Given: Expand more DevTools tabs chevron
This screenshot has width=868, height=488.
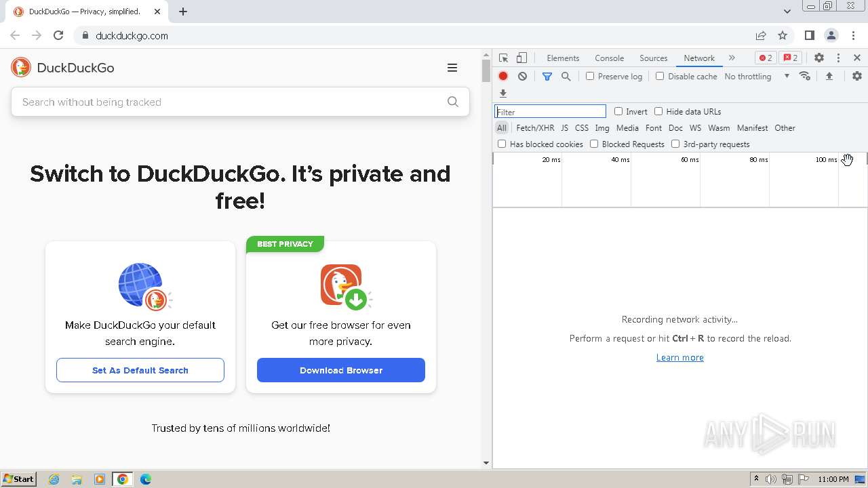Looking at the screenshot, I should pos(732,58).
